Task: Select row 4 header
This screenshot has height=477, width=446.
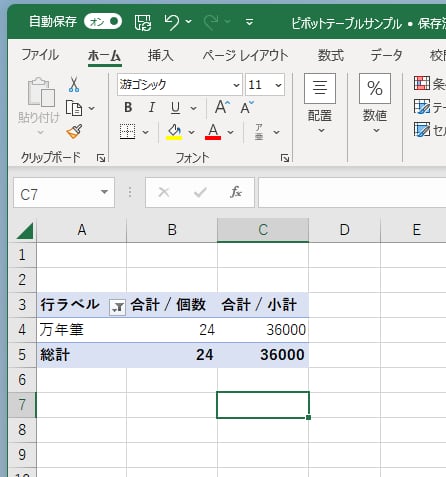Action: (22, 330)
